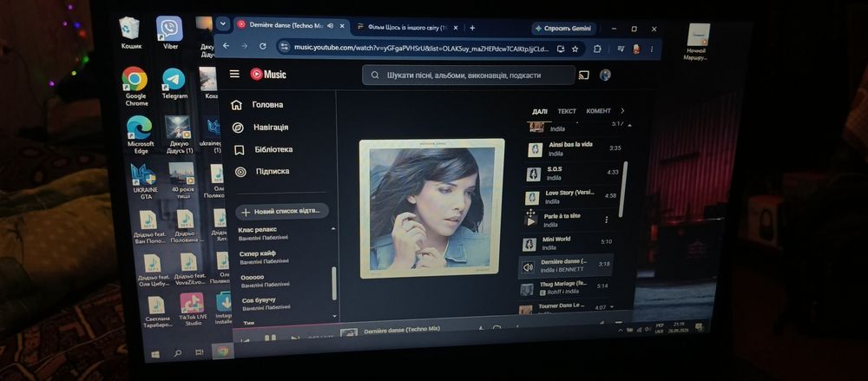
Task: Click the playlist sidebar scrollbar
Action: [x=334, y=284]
